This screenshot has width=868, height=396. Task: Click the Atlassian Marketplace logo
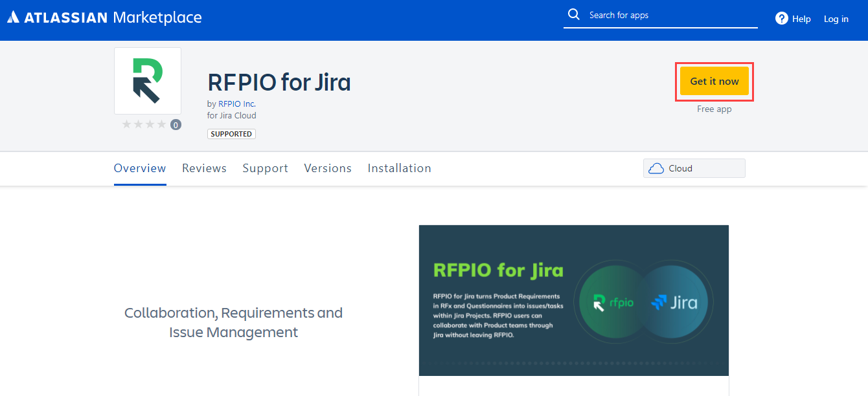tap(104, 17)
